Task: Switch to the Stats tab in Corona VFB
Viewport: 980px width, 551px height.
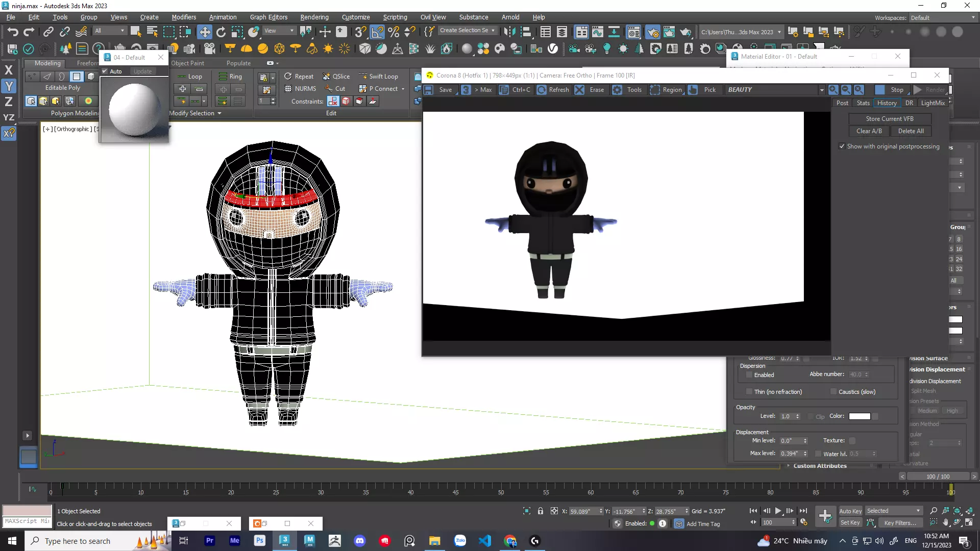Action: coord(863,103)
